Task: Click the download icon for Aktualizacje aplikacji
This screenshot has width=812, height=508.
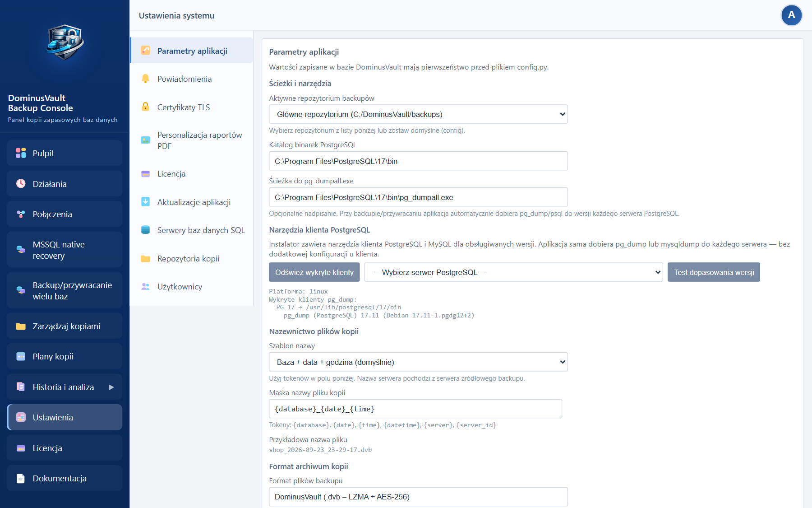Action: click(145, 202)
